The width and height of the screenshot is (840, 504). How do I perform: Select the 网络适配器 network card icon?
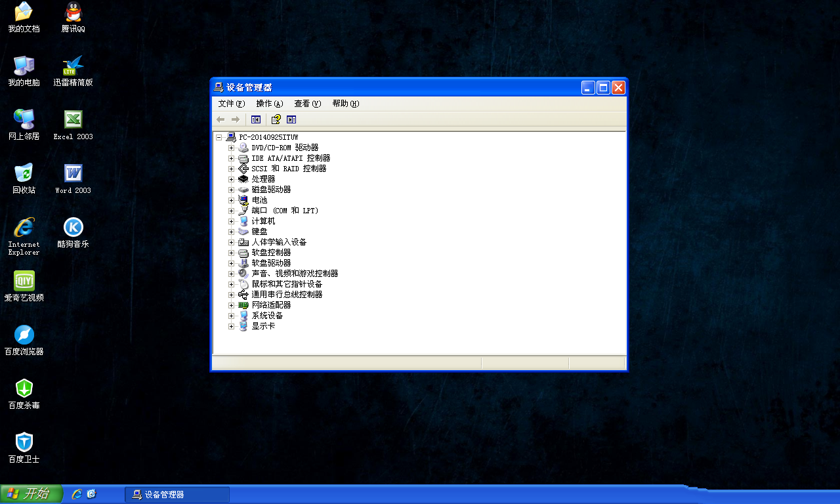click(243, 305)
